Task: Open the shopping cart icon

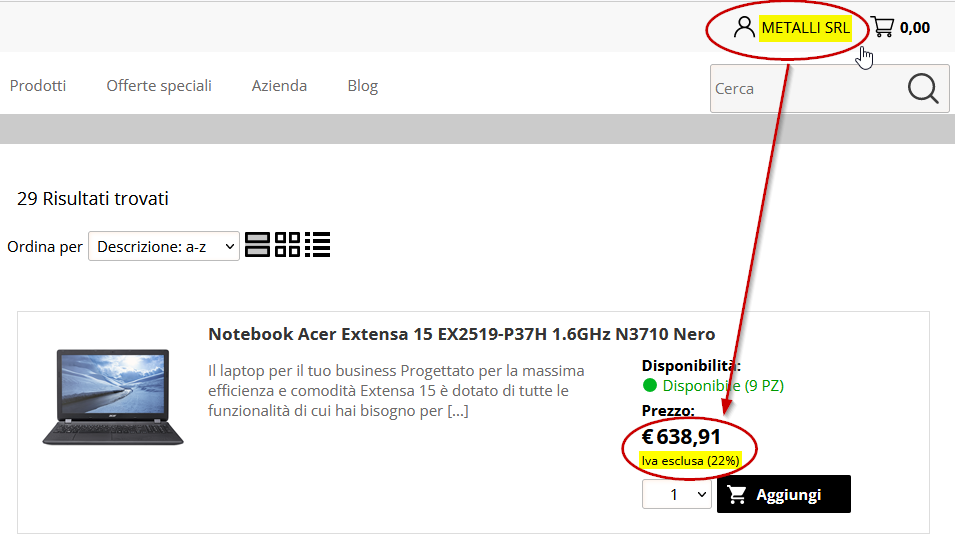Action: [x=883, y=27]
